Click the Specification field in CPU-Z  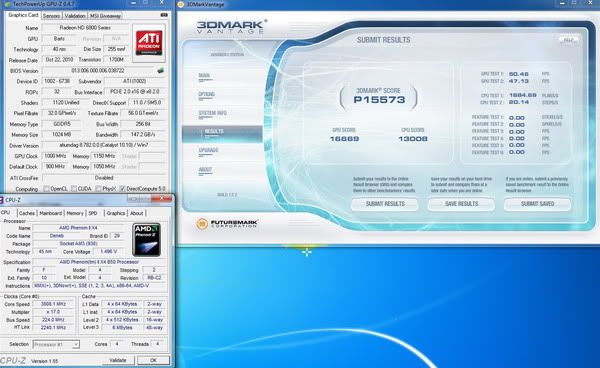coord(99,262)
